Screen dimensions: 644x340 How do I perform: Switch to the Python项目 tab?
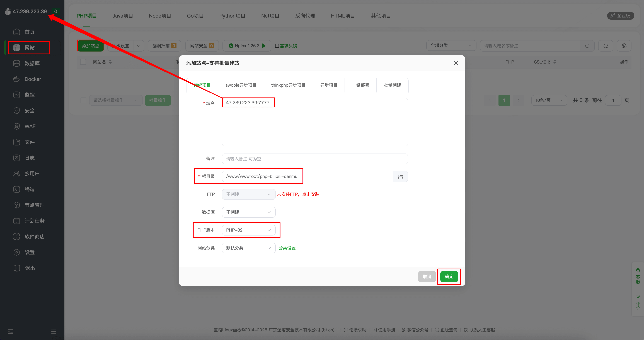point(232,16)
